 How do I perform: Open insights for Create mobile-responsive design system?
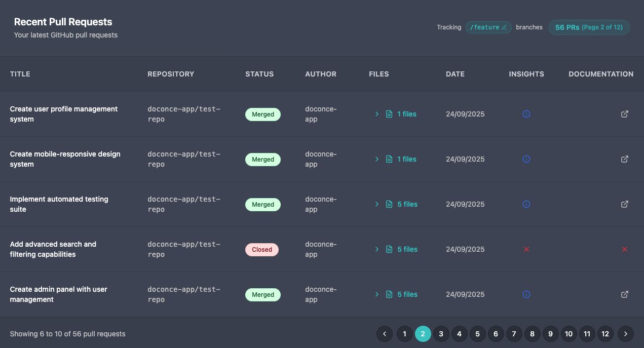tap(526, 159)
